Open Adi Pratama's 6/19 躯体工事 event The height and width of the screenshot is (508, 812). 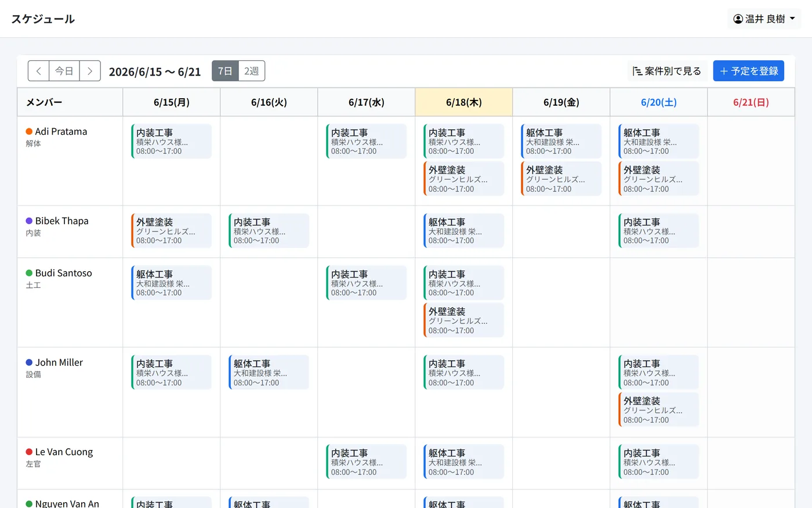pyautogui.click(x=561, y=141)
